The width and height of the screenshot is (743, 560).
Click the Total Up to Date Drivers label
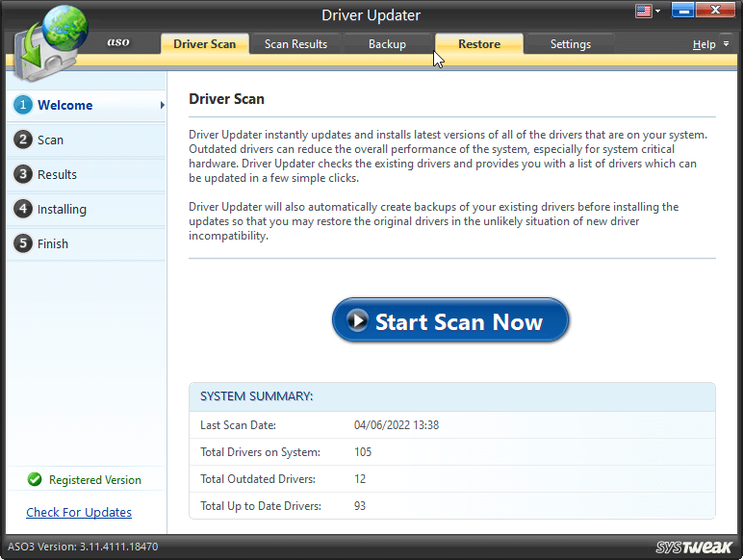pos(261,506)
